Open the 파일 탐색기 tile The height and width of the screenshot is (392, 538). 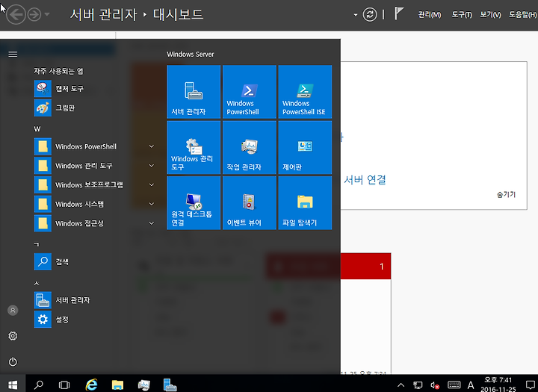pos(305,202)
